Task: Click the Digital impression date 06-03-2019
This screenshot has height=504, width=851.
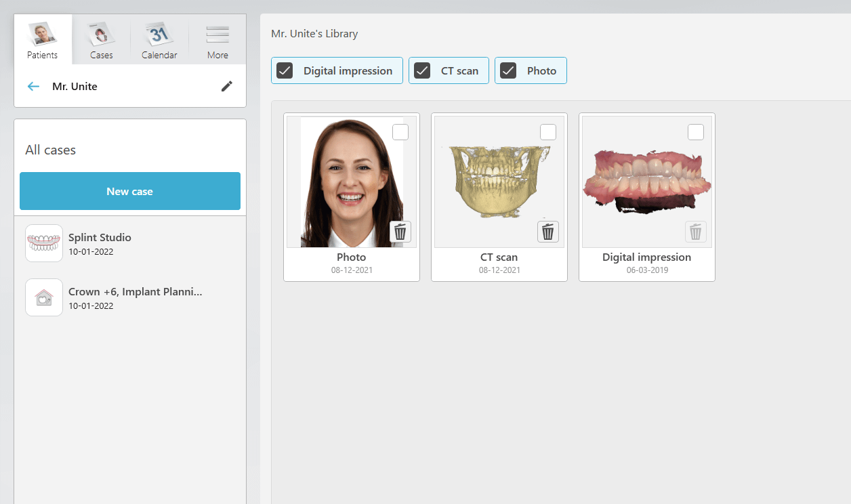Action: [647, 270]
